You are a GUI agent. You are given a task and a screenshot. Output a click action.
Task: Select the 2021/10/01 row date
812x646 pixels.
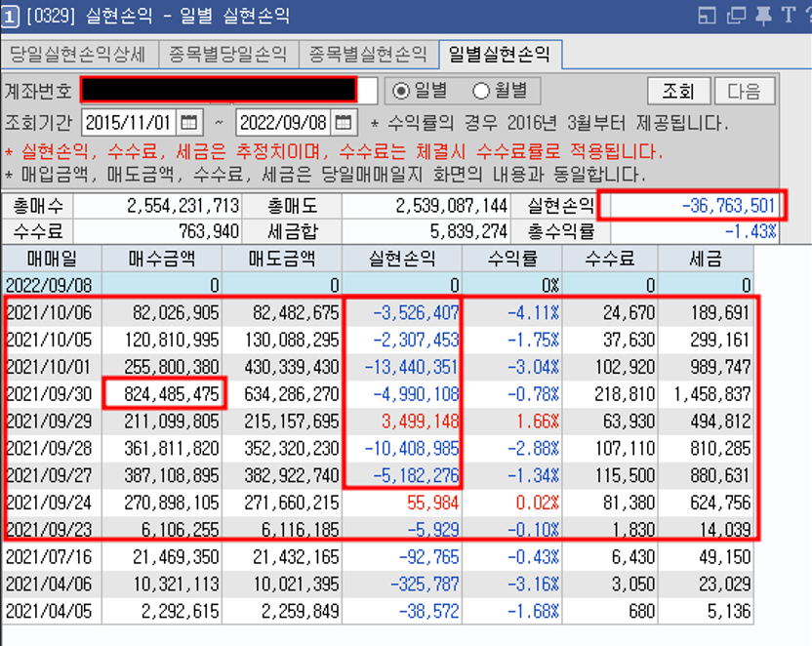(49, 367)
